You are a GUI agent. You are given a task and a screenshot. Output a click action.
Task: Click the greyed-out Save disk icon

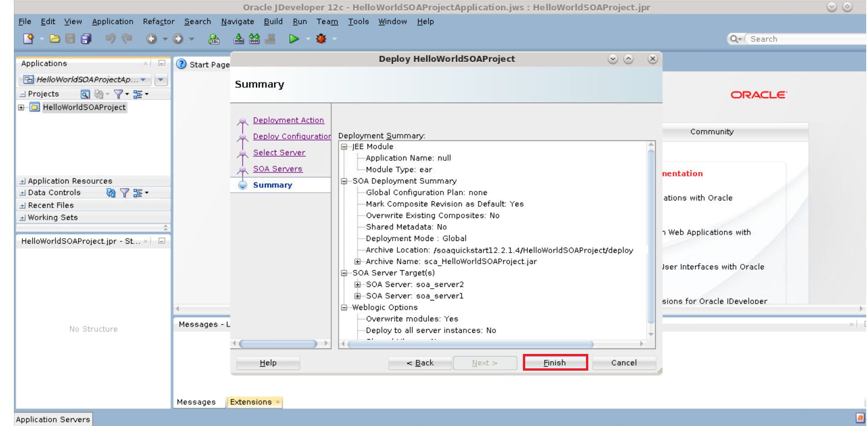point(70,39)
